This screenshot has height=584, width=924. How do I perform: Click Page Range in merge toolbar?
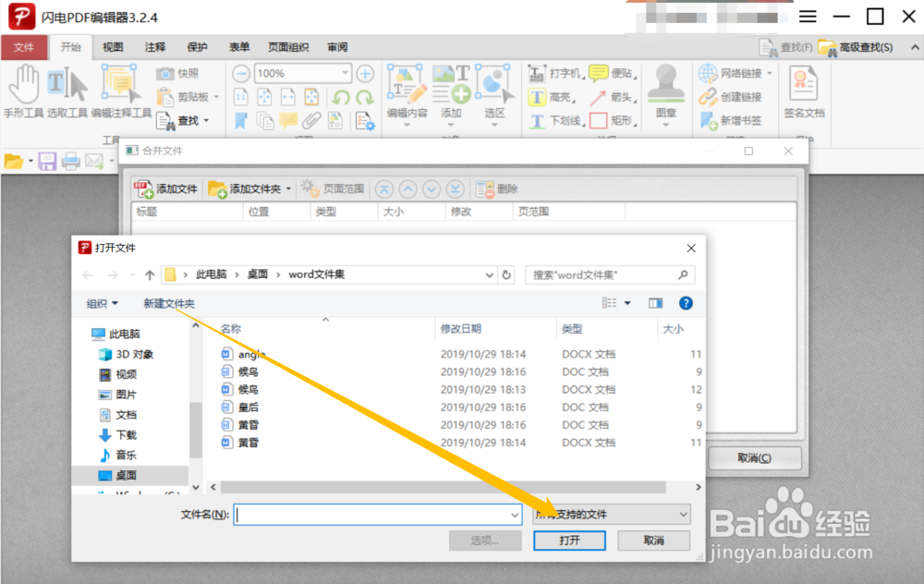pyautogui.click(x=333, y=189)
